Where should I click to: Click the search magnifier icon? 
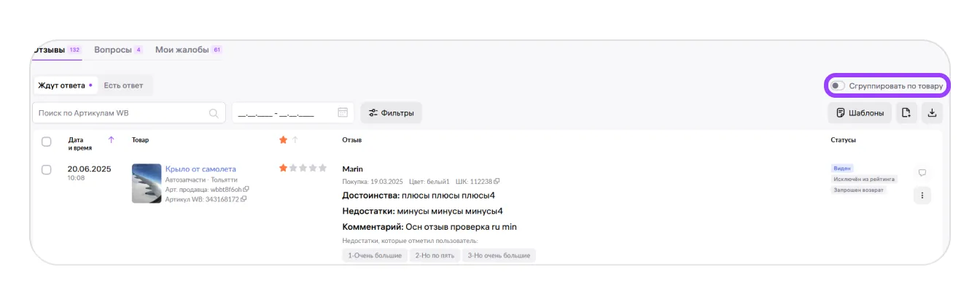point(214,113)
